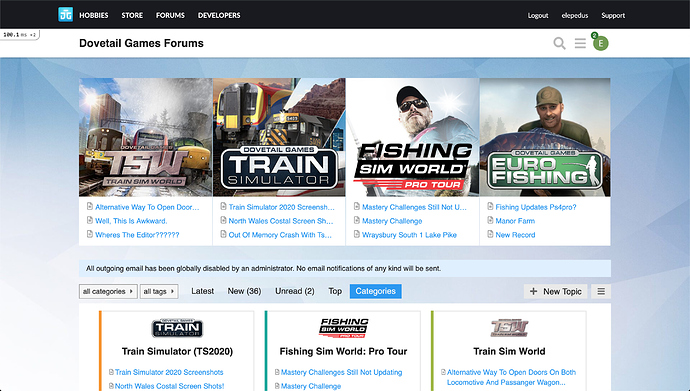Open the Train Sim World banner image

146,137
